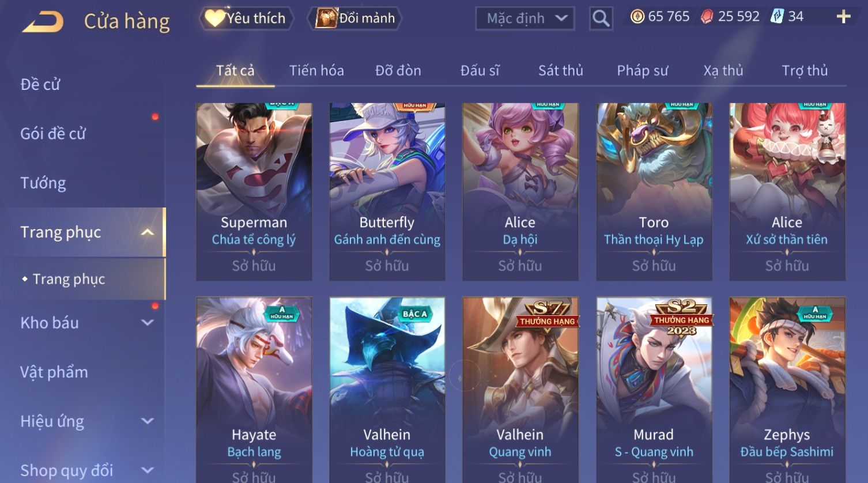Open Gói đề cử in sidebar
This screenshot has height=483, width=868.
(x=53, y=134)
